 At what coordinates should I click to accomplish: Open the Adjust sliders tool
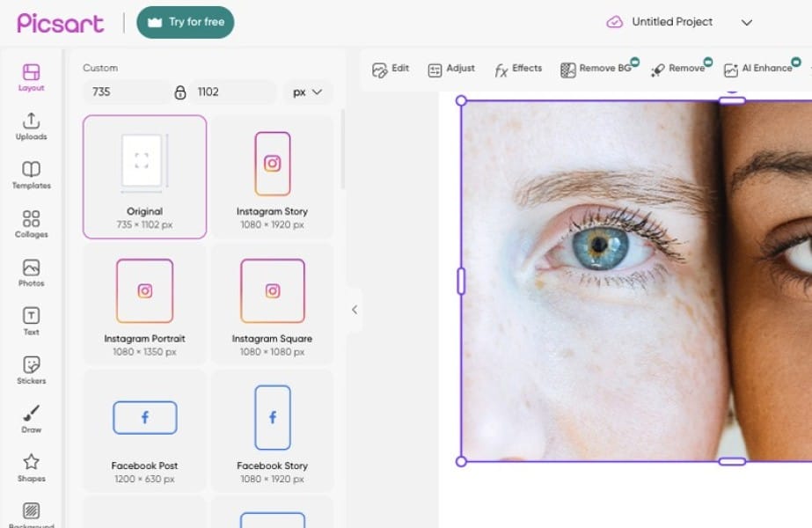pyautogui.click(x=451, y=70)
